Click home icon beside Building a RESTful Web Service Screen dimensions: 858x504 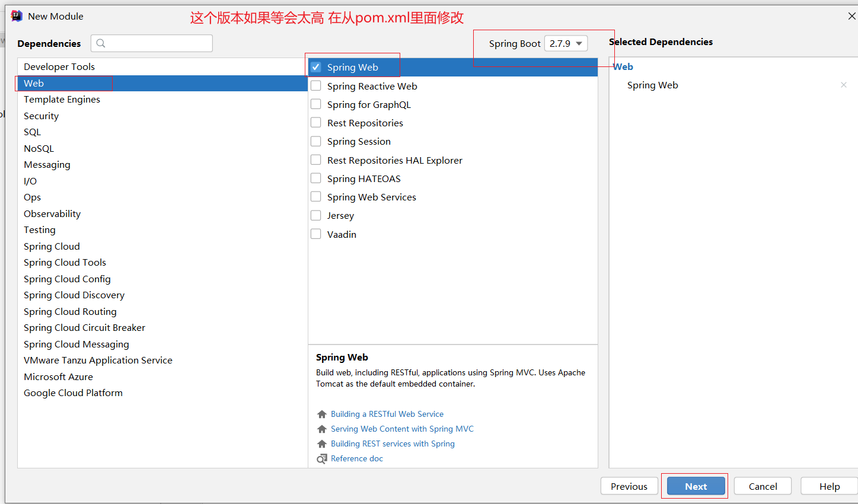pyautogui.click(x=322, y=414)
